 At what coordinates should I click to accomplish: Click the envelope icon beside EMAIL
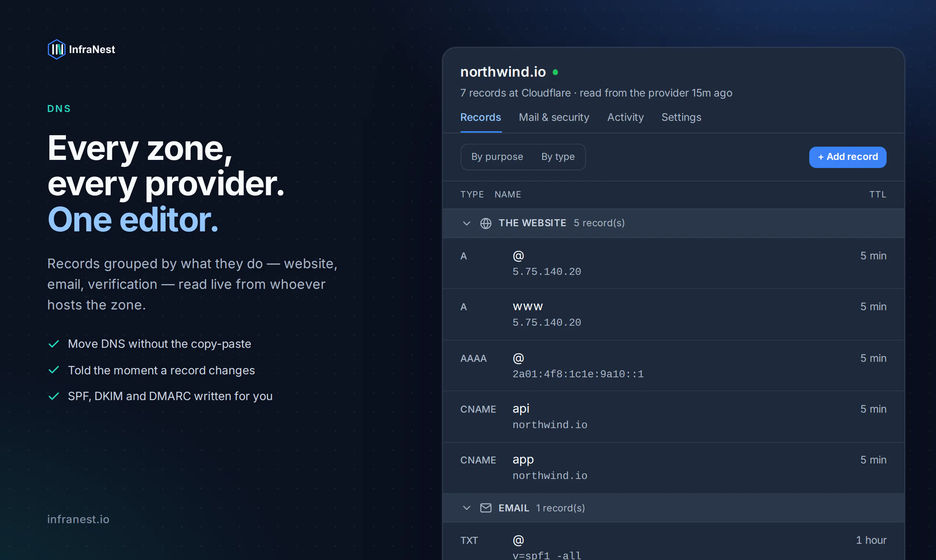pos(485,508)
